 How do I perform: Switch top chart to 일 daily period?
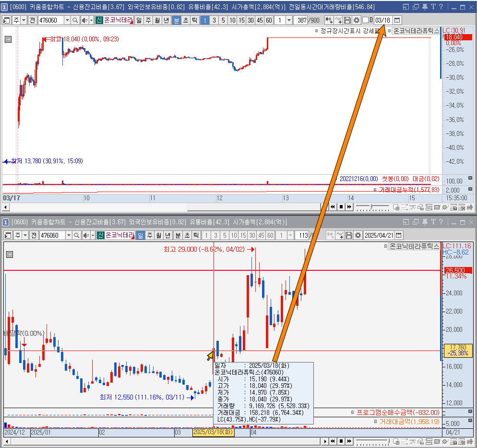tap(139, 20)
